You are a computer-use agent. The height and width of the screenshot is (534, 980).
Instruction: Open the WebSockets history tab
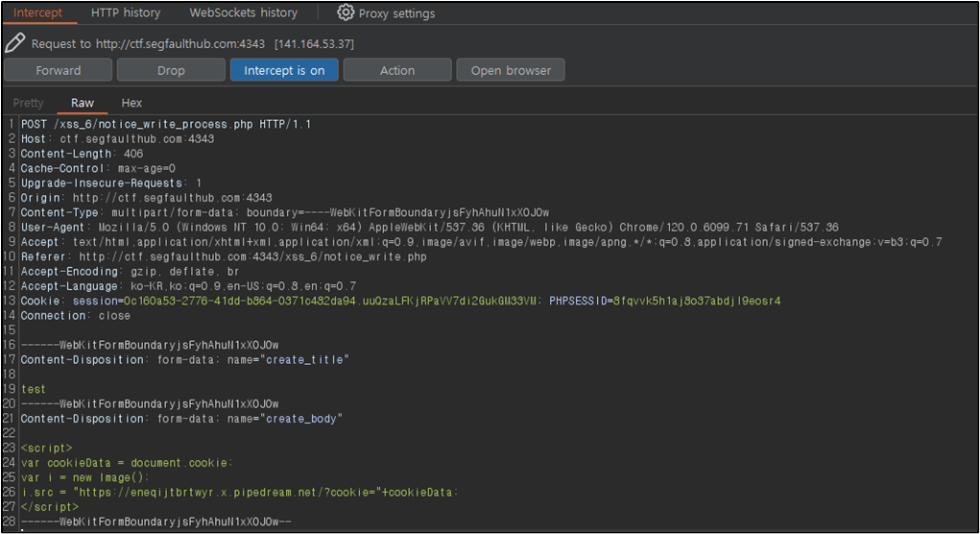(x=243, y=12)
